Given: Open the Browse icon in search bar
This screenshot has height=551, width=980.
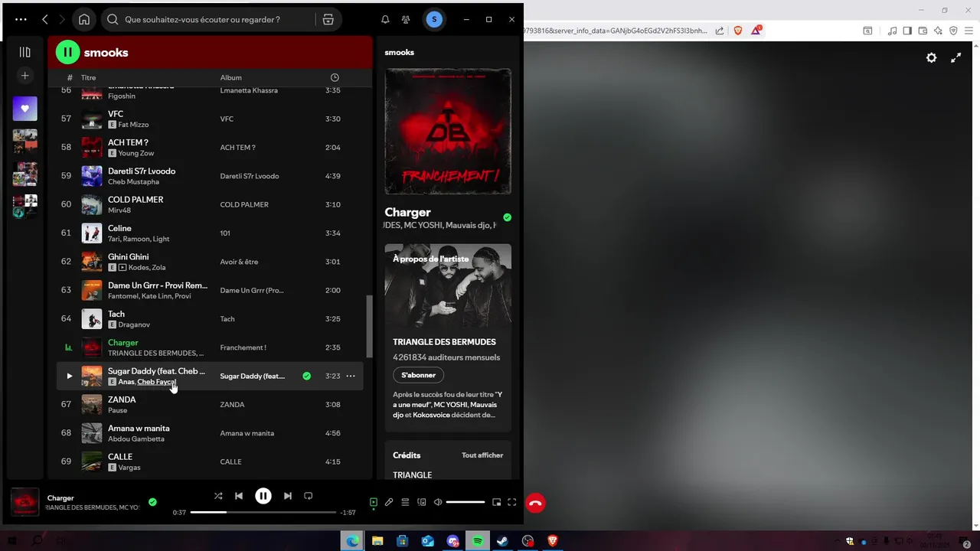Looking at the screenshot, I should (328, 19).
